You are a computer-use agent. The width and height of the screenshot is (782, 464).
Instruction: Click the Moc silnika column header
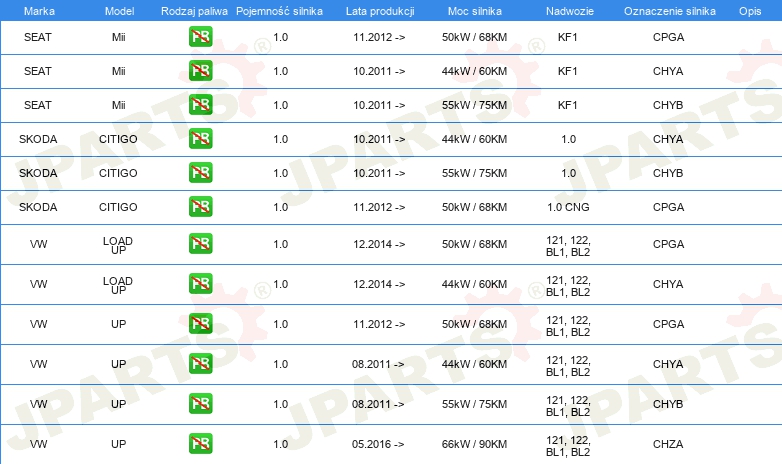[x=475, y=11]
